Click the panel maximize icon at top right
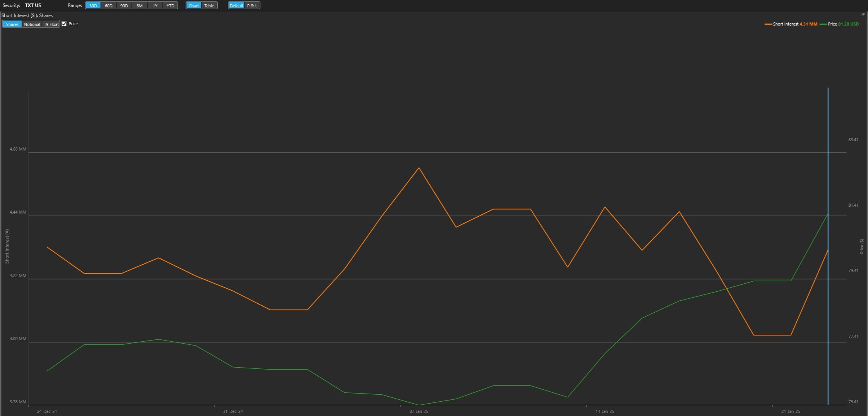The image size is (868, 416). pos(863,15)
